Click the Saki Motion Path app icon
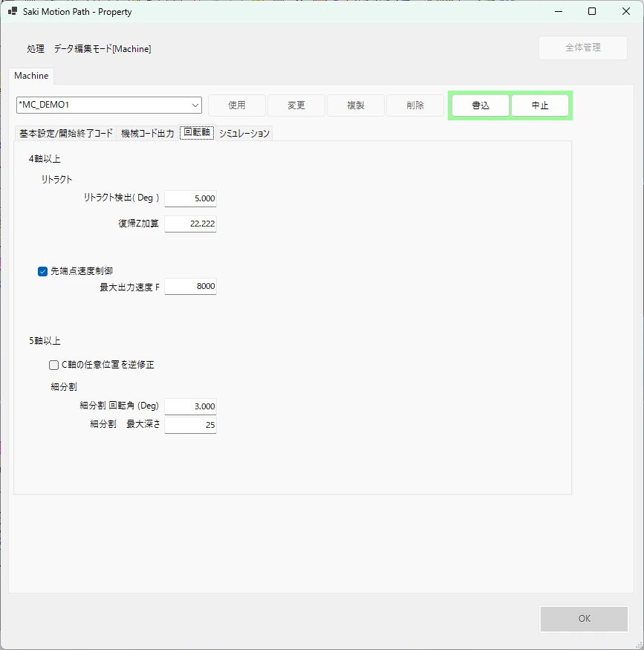Screen dimensions: 644x650 (x=13, y=11)
